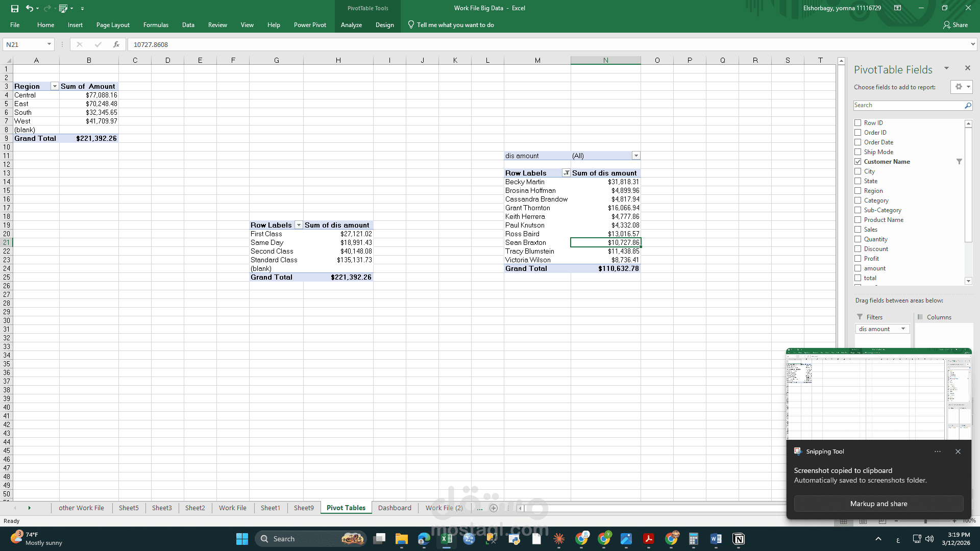Click the New Sheet plus icon
This screenshot has width=980, height=551.
[493, 508]
